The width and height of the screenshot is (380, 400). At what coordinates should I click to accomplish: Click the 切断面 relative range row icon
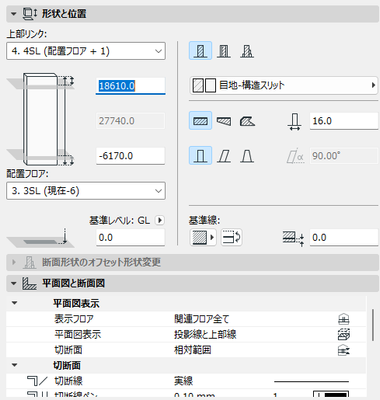click(x=343, y=350)
